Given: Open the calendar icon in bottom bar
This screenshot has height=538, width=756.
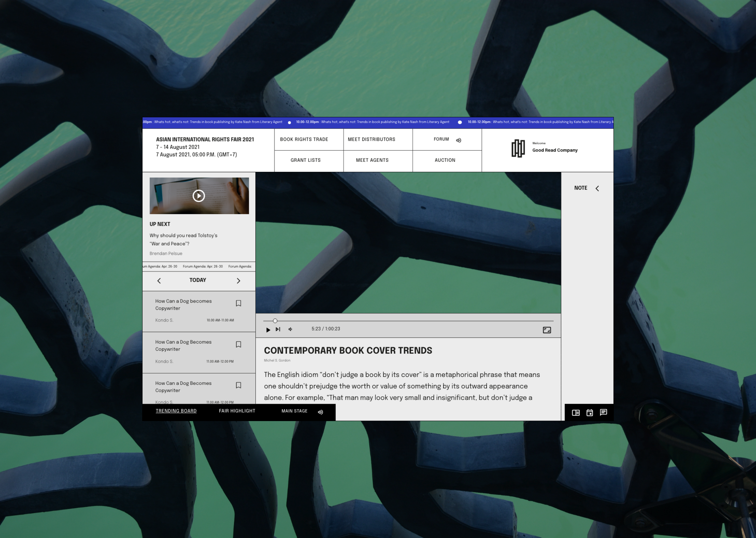Looking at the screenshot, I should click(x=590, y=413).
